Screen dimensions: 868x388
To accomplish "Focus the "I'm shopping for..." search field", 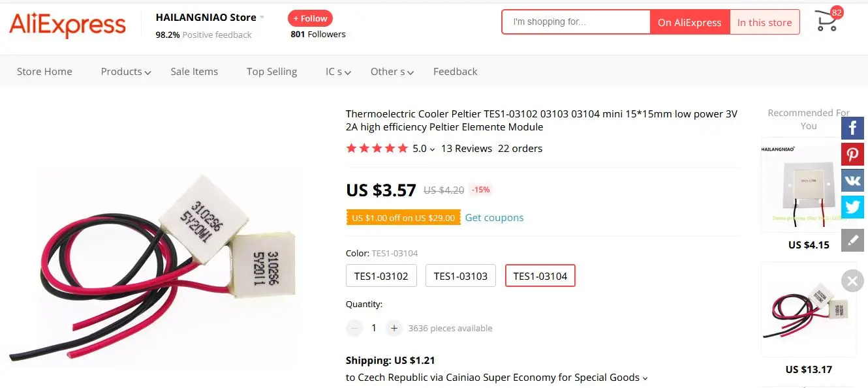I will point(576,22).
